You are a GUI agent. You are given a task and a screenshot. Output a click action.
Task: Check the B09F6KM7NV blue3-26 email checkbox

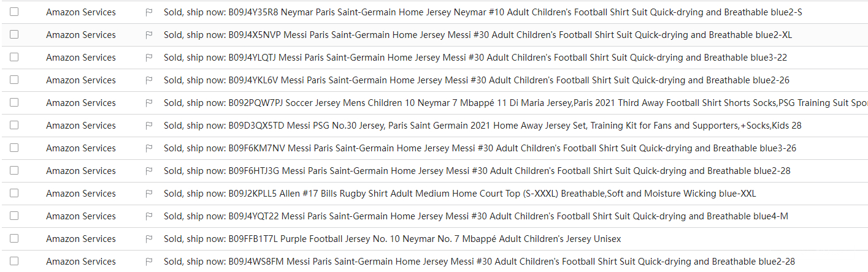tap(14, 148)
